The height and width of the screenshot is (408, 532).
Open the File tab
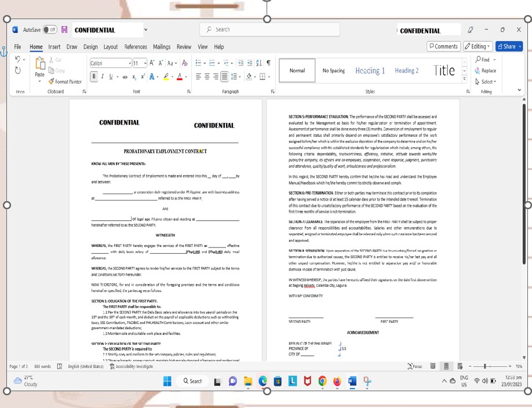point(17,47)
